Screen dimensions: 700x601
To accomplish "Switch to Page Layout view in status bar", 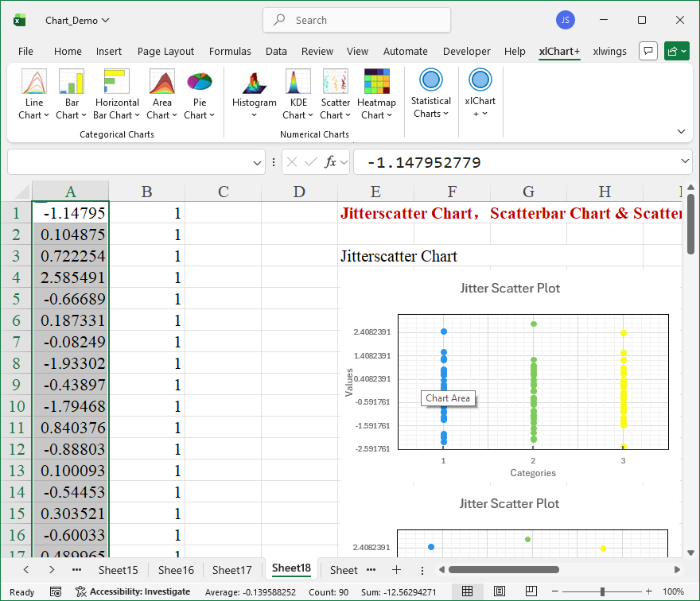I will (499, 591).
